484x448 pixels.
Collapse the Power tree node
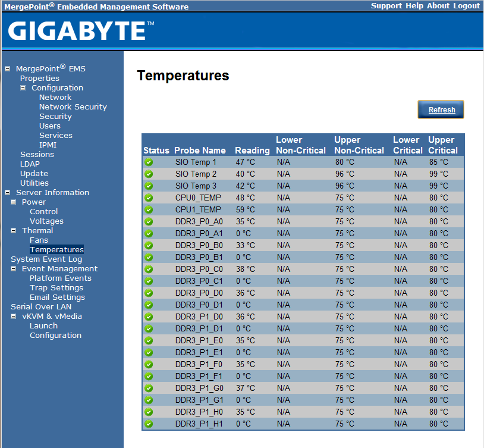click(13, 202)
